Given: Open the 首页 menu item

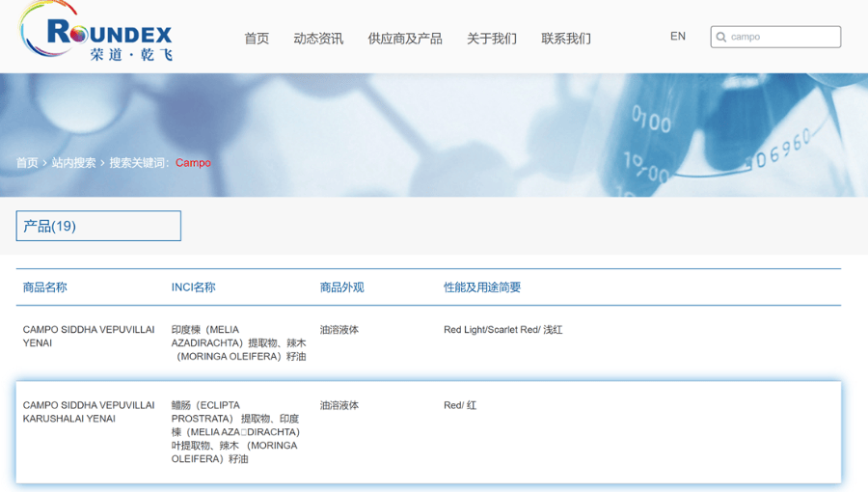Looking at the screenshot, I should click(257, 39).
